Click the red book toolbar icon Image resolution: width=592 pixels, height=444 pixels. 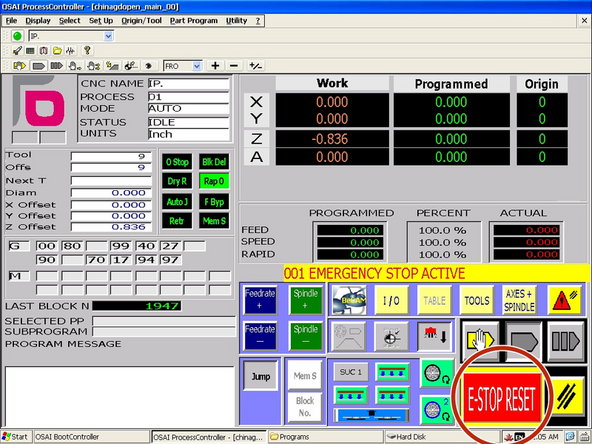[44, 51]
